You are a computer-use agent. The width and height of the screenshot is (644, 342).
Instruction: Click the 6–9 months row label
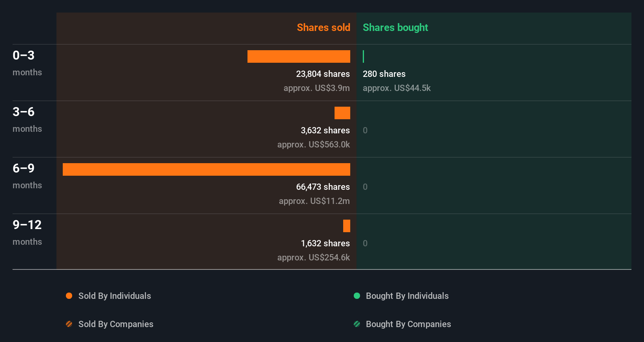point(27,176)
